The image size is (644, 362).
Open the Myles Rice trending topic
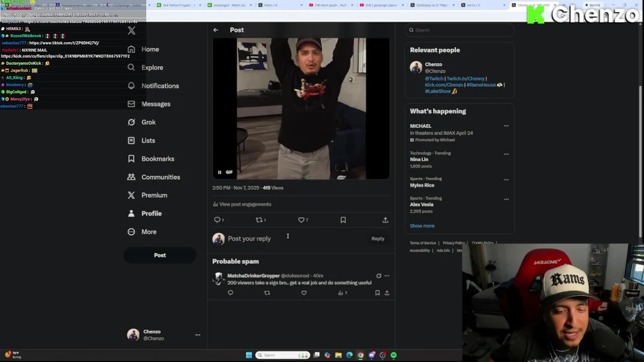[422, 185]
